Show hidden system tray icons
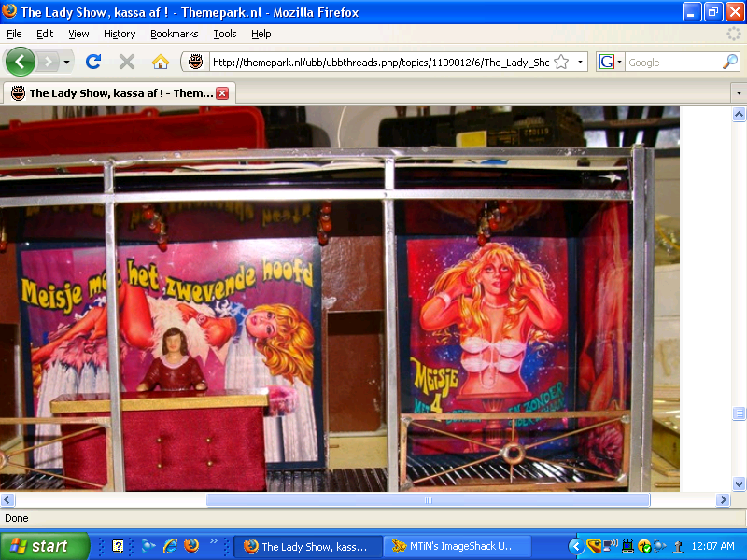This screenshot has width=747, height=560. [x=576, y=546]
